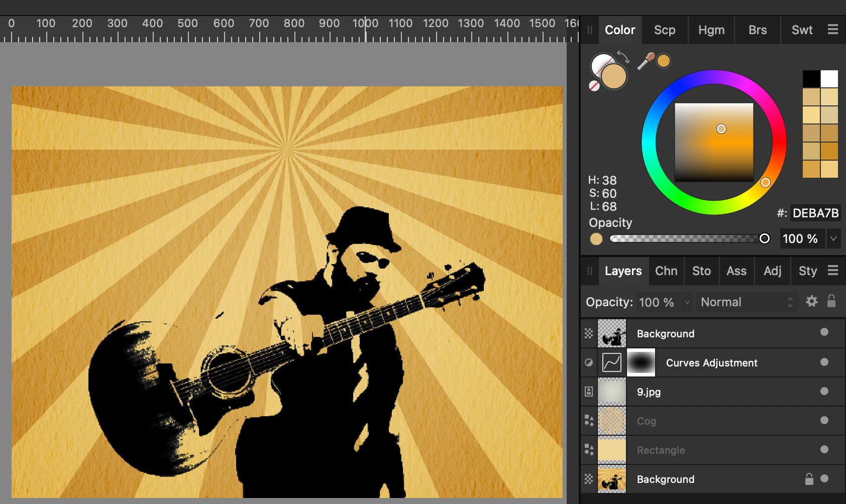The height and width of the screenshot is (504, 846).
Task: Toggle visibility of the Rectangle layer
Action: 824,449
